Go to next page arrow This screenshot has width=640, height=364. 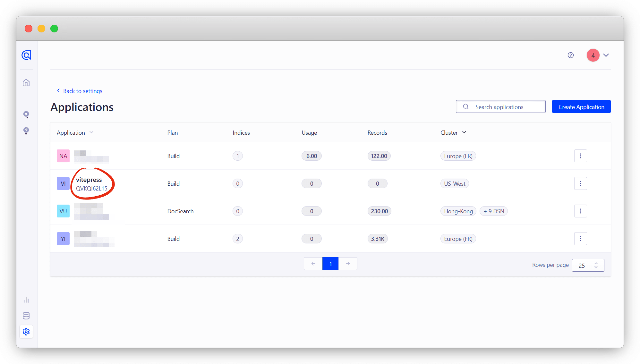pos(348,264)
